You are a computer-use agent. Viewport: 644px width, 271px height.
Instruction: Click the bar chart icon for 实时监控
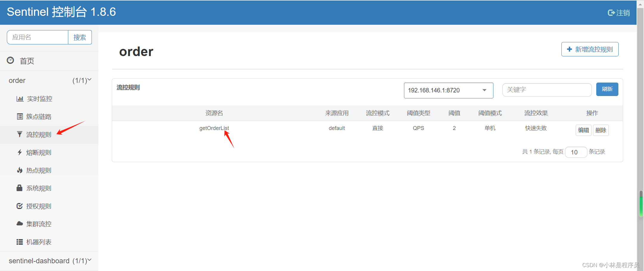(20, 99)
